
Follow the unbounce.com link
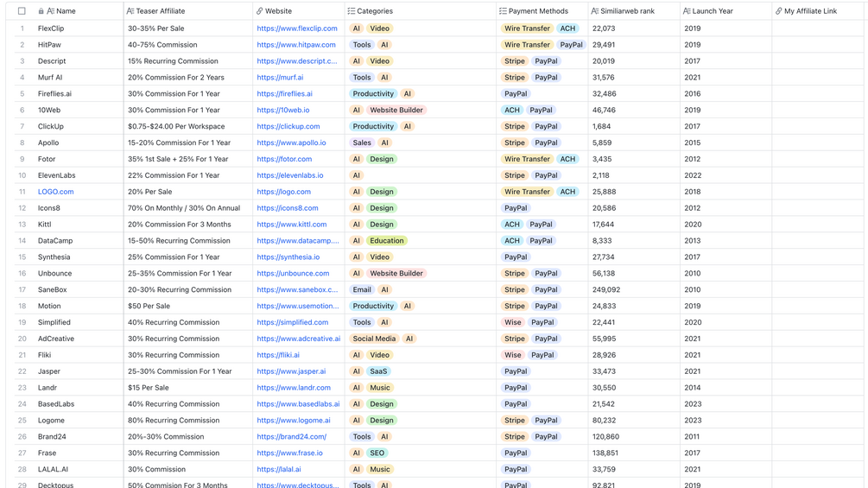click(293, 273)
